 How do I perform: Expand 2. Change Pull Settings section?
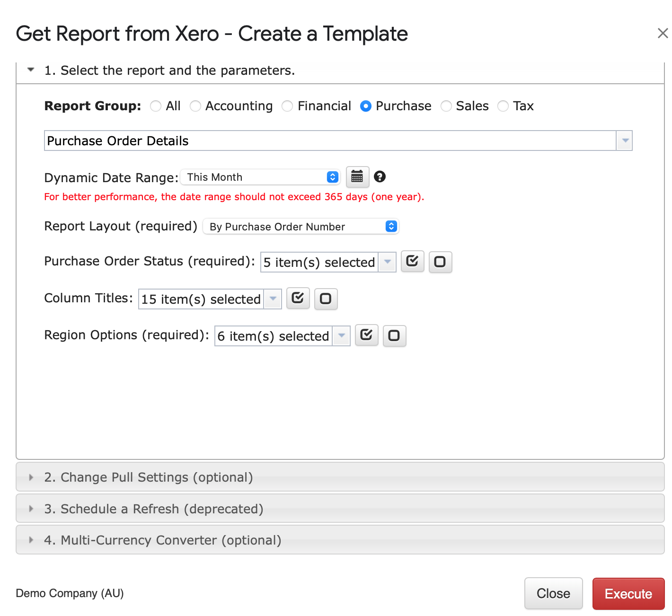coord(340,477)
